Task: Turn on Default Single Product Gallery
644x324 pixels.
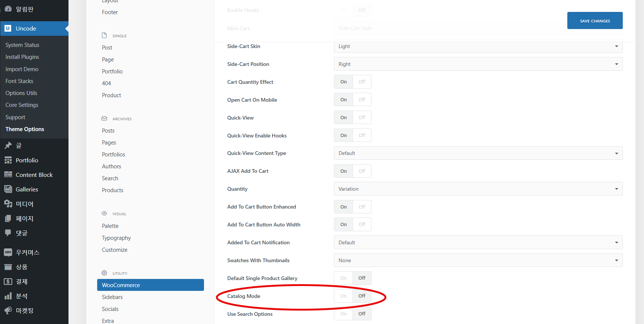Action: tap(343, 278)
